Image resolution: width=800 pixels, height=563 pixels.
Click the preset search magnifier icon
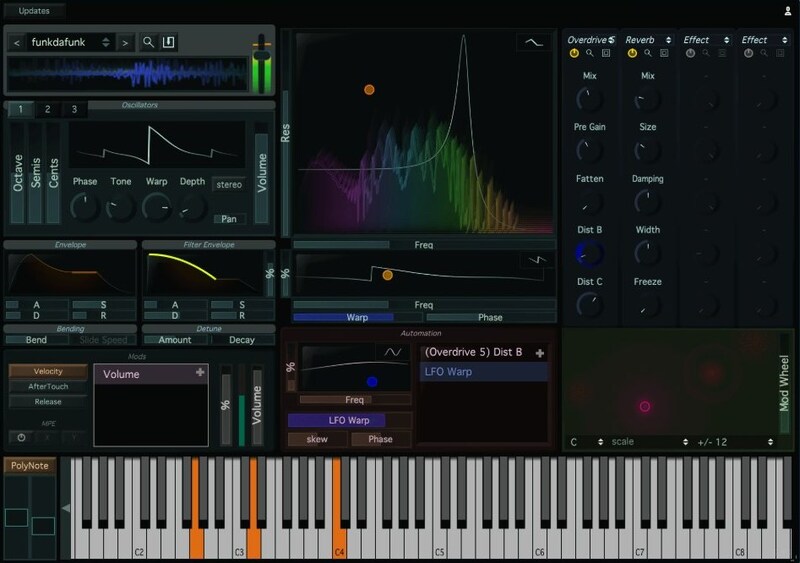(148, 42)
